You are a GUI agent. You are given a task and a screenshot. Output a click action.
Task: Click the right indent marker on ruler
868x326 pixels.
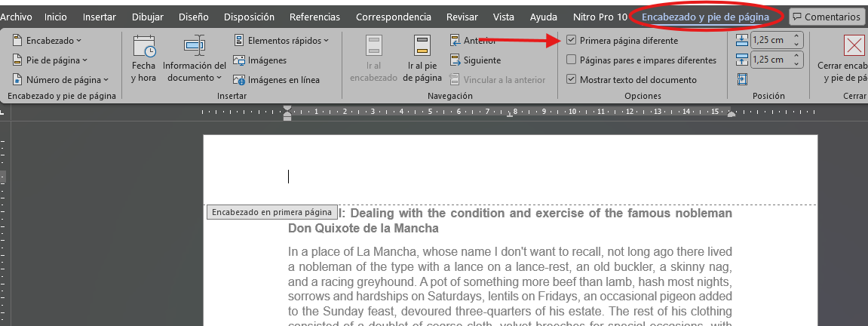point(732,115)
